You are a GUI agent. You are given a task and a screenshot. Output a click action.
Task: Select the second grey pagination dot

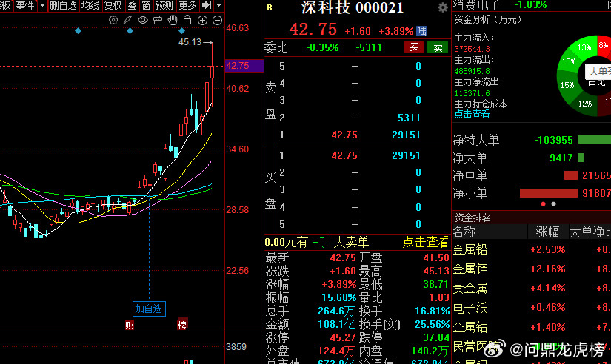(x=553, y=204)
